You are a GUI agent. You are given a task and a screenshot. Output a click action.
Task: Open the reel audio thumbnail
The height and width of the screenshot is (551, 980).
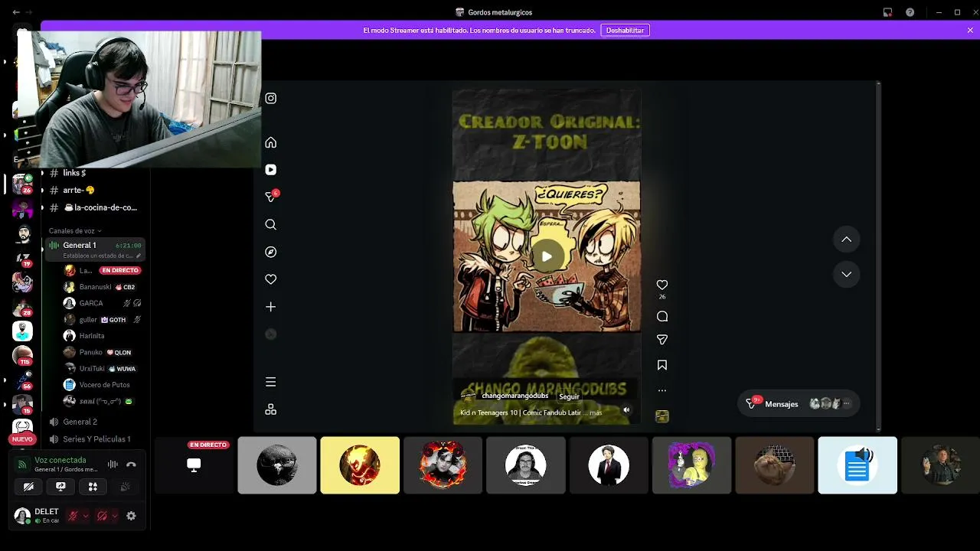[662, 416]
